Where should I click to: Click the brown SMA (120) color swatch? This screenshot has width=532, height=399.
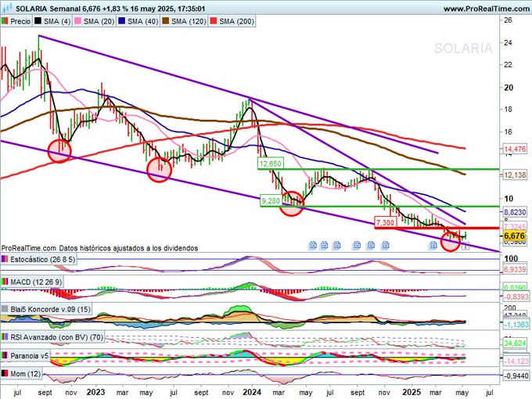coord(166,21)
